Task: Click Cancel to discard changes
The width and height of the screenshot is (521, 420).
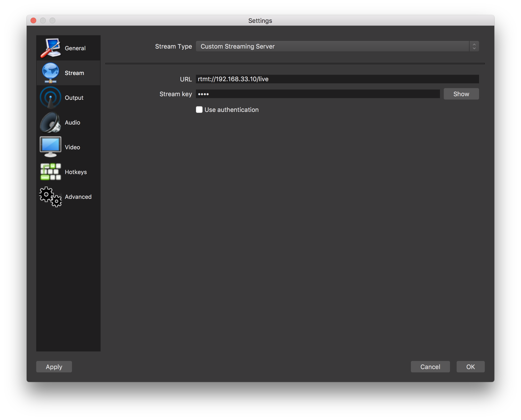Action: point(430,366)
